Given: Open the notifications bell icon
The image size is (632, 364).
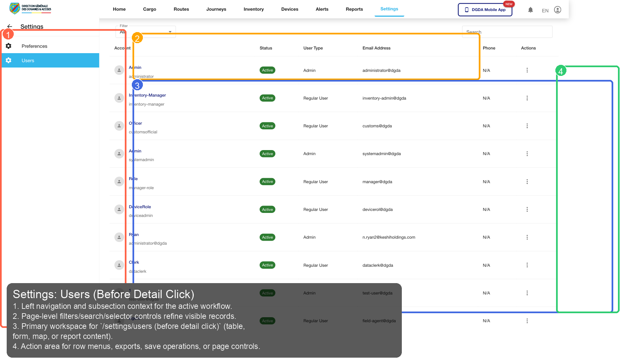Looking at the screenshot, I should 531,10.
